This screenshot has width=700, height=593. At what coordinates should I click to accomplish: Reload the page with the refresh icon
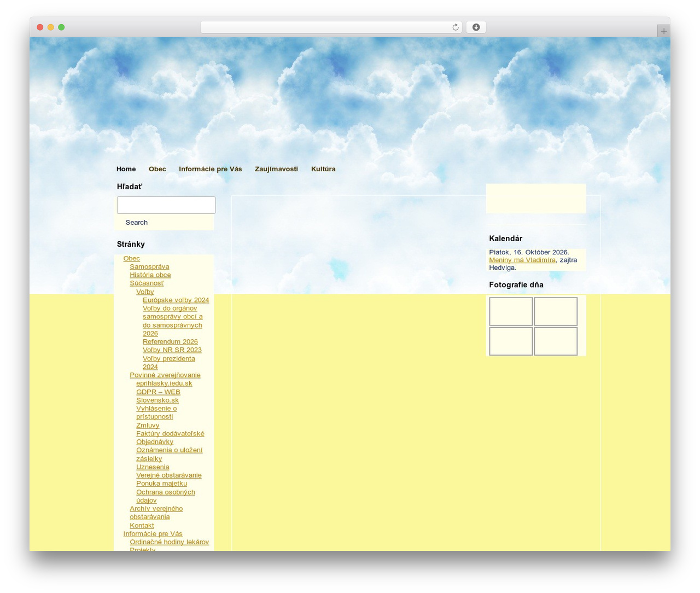(x=455, y=27)
